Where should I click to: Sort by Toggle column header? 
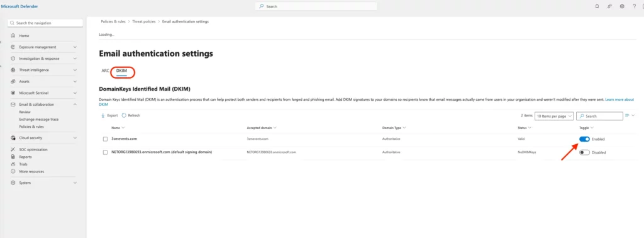pos(586,128)
